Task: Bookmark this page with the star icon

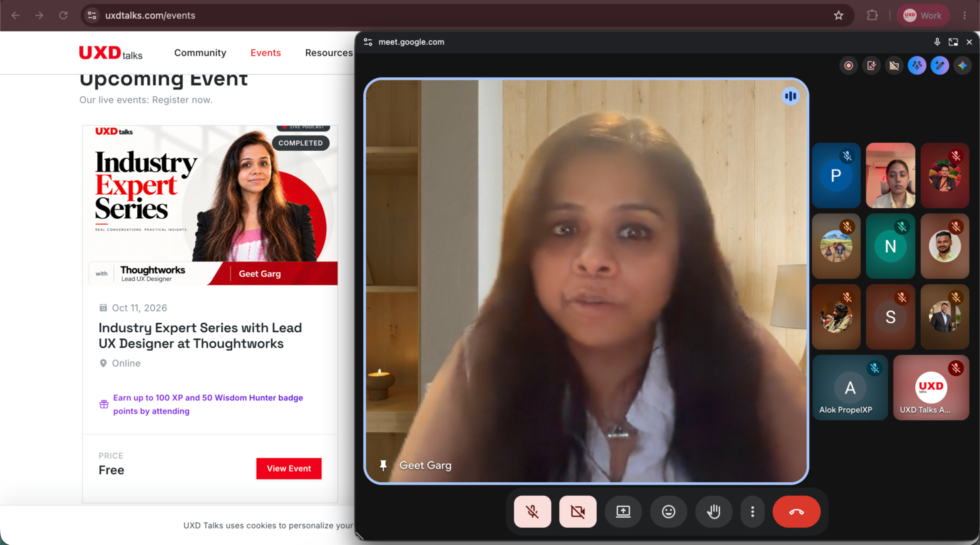Action: (x=839, y=15)
